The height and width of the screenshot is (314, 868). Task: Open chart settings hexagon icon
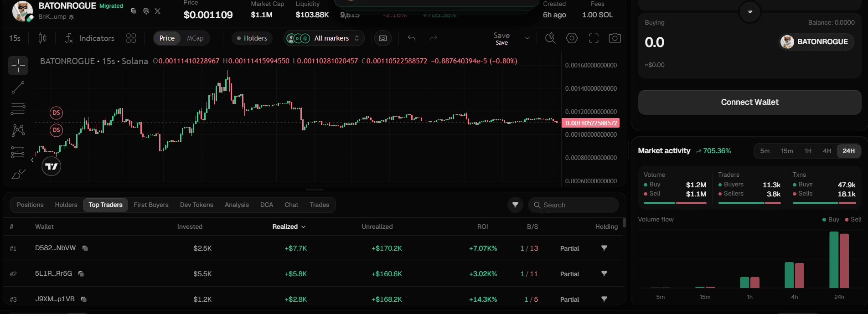pos(572,38)
